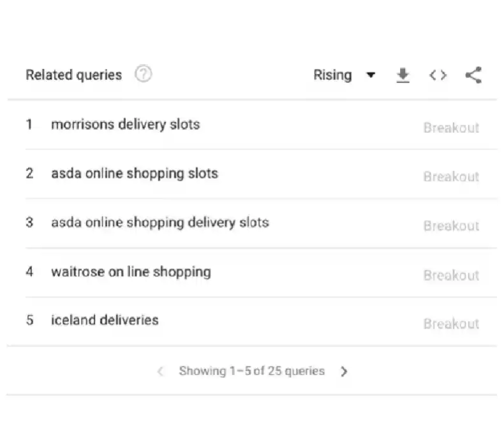Click the Showing 1–5 of 25 queries text
Screen dimensions: 504x447
pos(252,371)
